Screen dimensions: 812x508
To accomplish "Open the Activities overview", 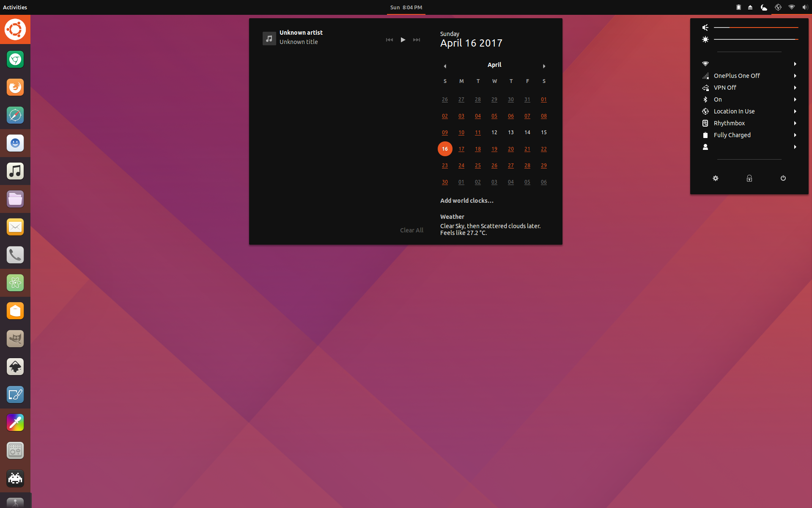I will click(15, 7).
